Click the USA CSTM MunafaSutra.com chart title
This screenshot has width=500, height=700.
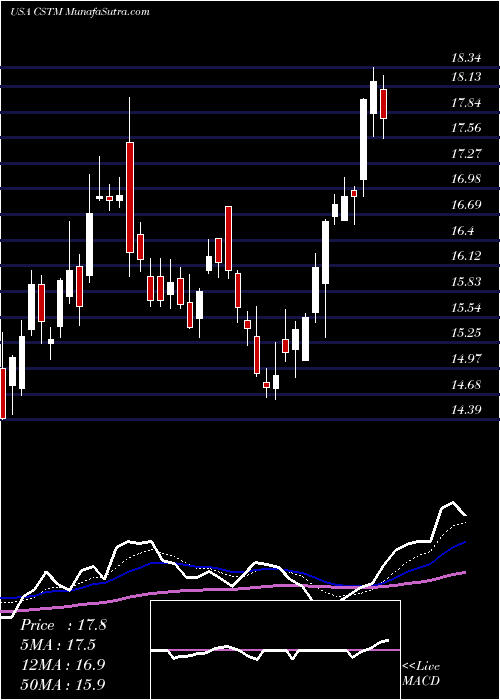(79, 12)
